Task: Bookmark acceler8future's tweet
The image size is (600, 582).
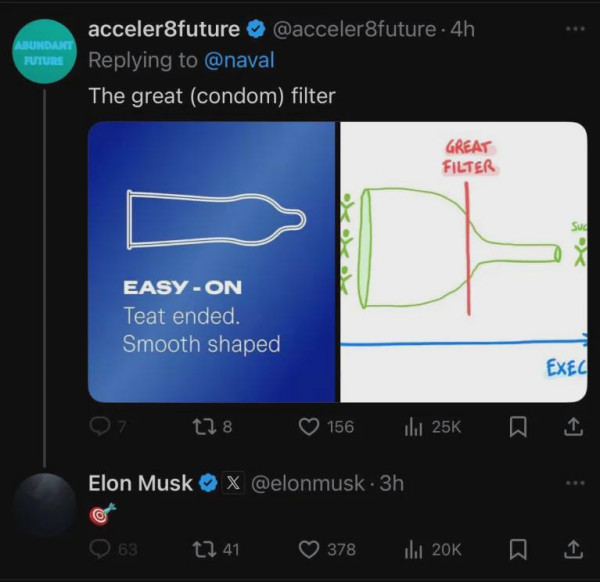Action: (519, 427)
